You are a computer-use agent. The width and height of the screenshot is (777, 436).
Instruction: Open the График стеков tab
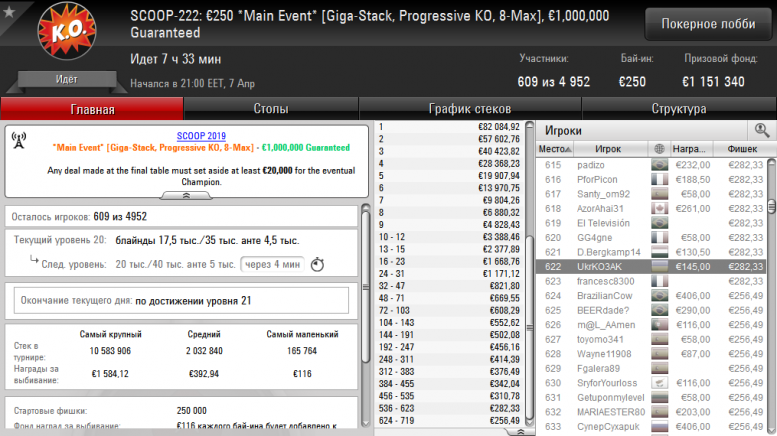click(x=470, y=109)
